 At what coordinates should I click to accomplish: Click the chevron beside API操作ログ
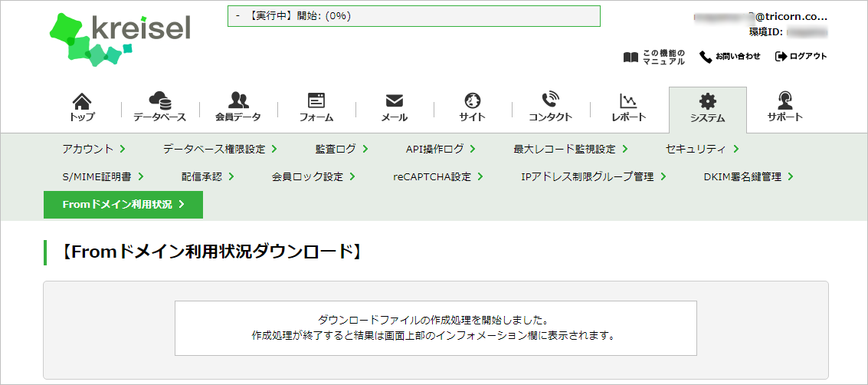tap(473, 149)
